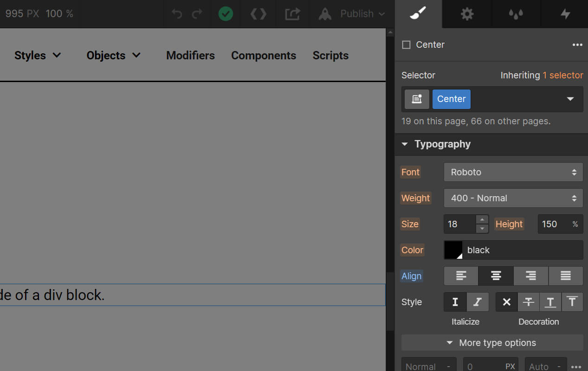
Task: Open the Weight dropdown 400 - Normal
Action: (x=513, y=198)
